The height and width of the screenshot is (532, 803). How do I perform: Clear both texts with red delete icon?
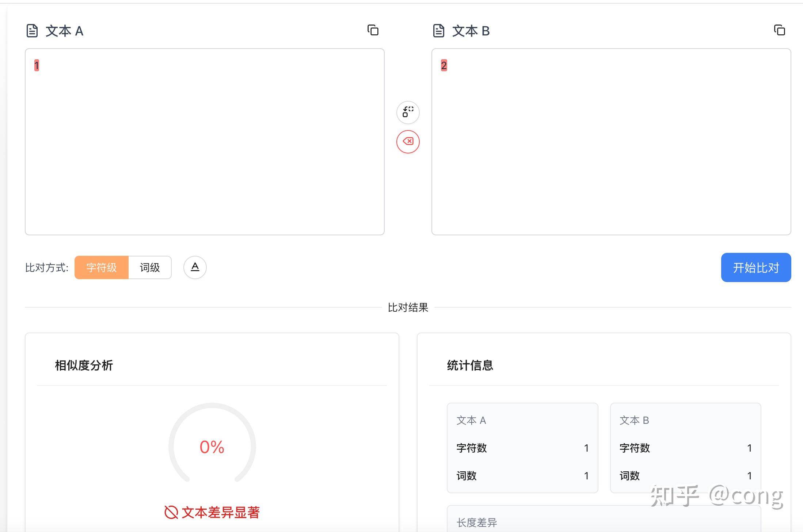point(408,141)
